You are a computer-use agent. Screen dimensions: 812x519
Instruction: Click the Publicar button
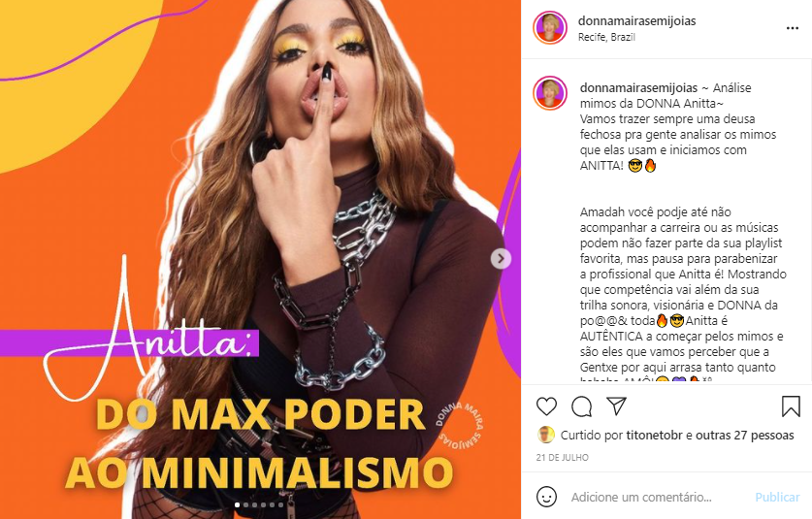[x=777, y=498]
